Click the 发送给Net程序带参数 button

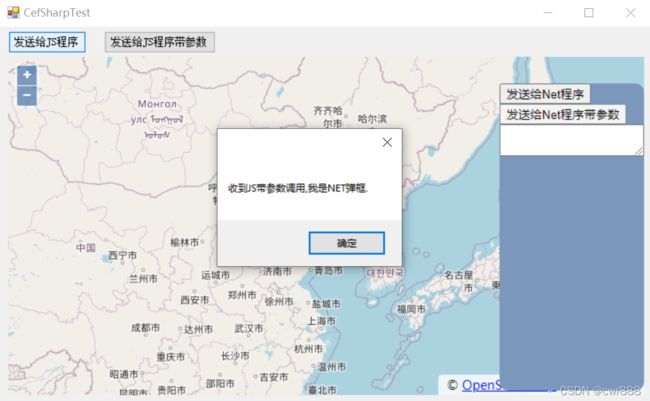point(563,114)
